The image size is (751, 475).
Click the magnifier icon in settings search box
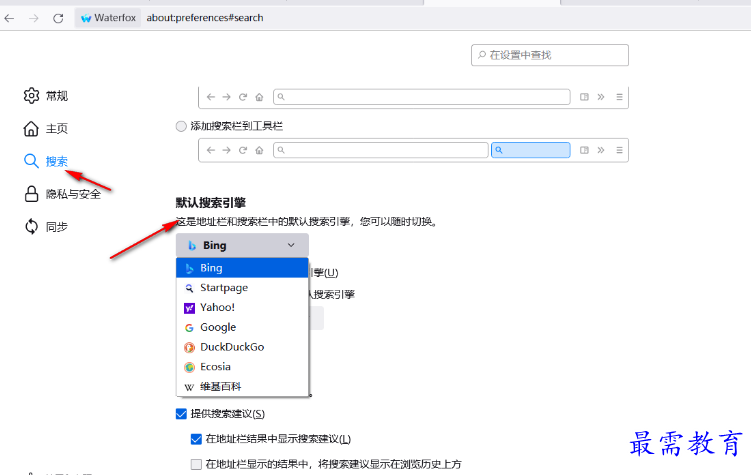482,55
